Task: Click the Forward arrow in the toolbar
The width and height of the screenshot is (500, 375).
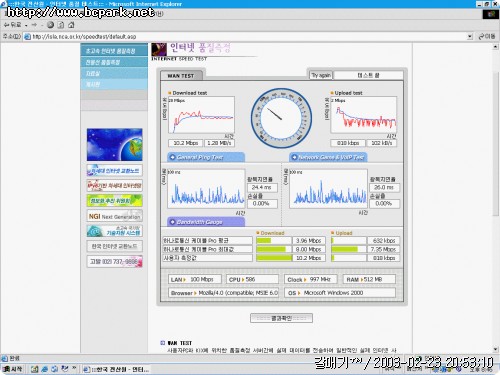Action: pos(34,25)
